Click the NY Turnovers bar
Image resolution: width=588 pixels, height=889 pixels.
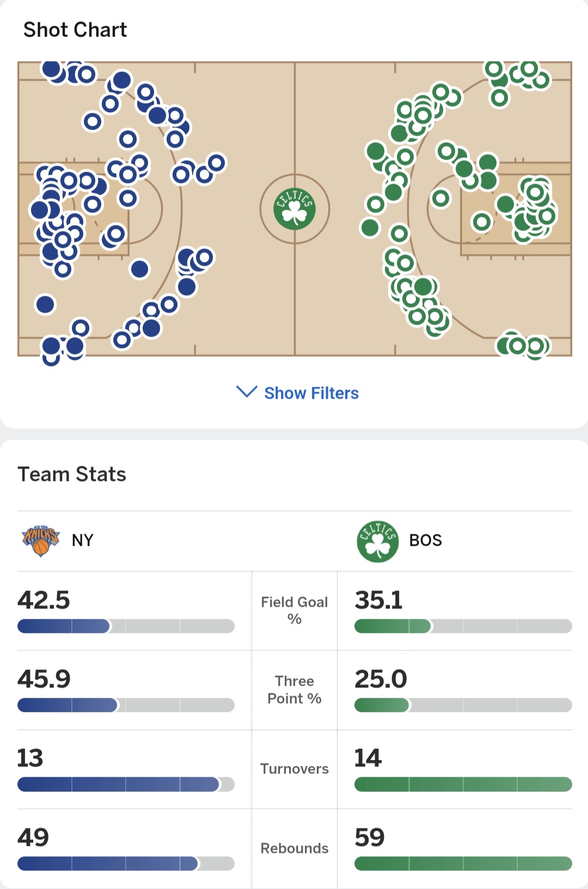click(126, 784)
